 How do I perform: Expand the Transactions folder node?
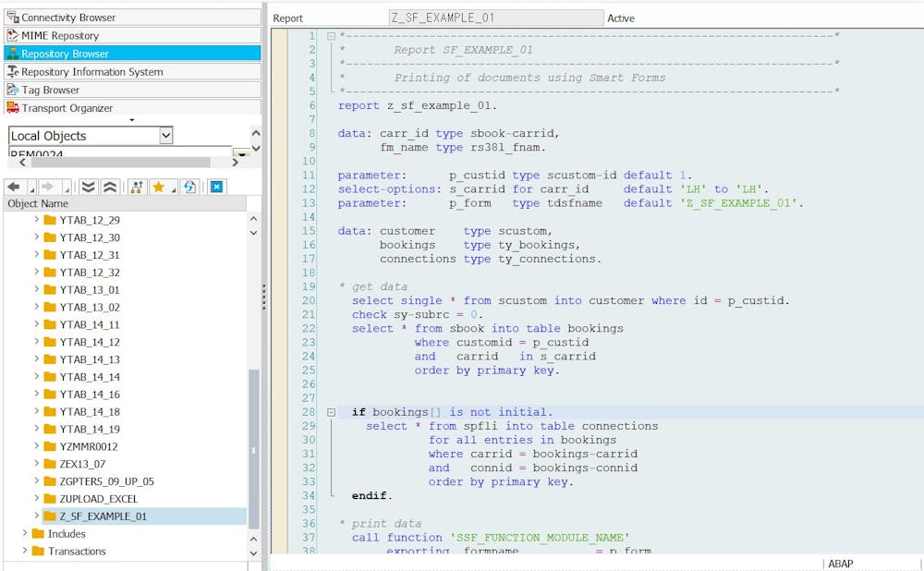click(25, 552)
